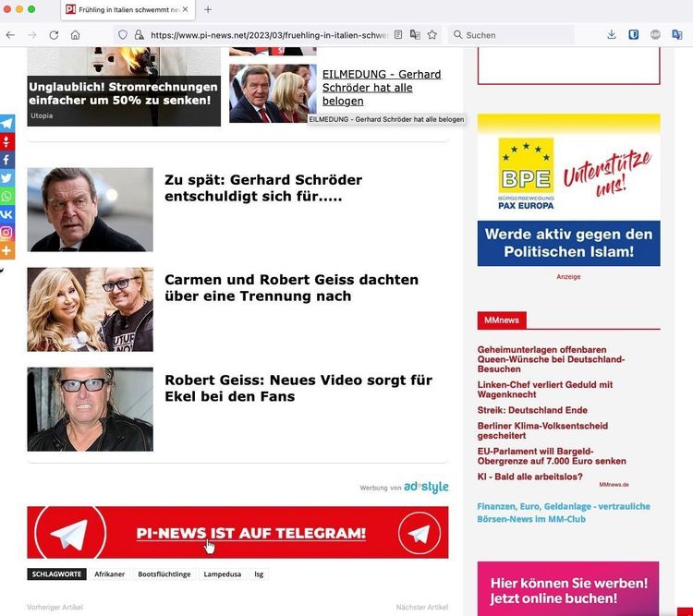This screenshot has height=616, width=693.
Task: Open Finanzen, Euro, Geldanlage MM-Club link
Action: coord(564,513)
